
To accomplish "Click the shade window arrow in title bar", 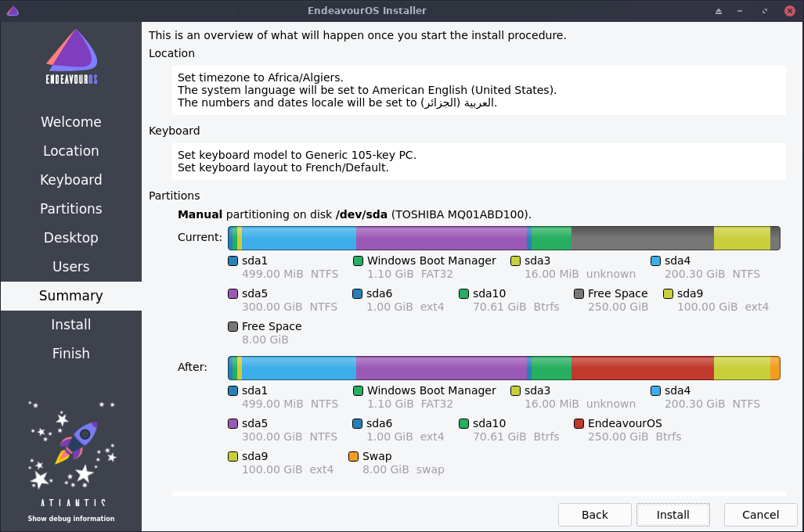I will (719, 11).
